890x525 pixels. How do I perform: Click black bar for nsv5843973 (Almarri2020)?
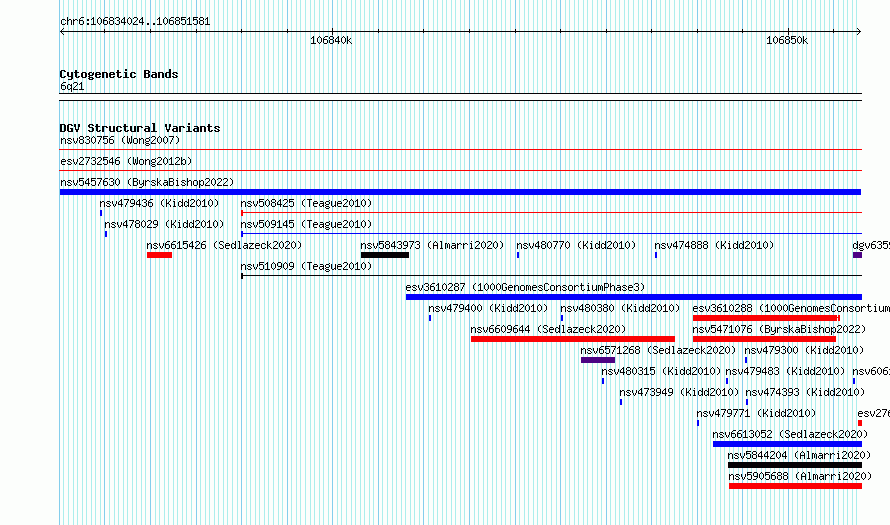(x=385, y=255)
